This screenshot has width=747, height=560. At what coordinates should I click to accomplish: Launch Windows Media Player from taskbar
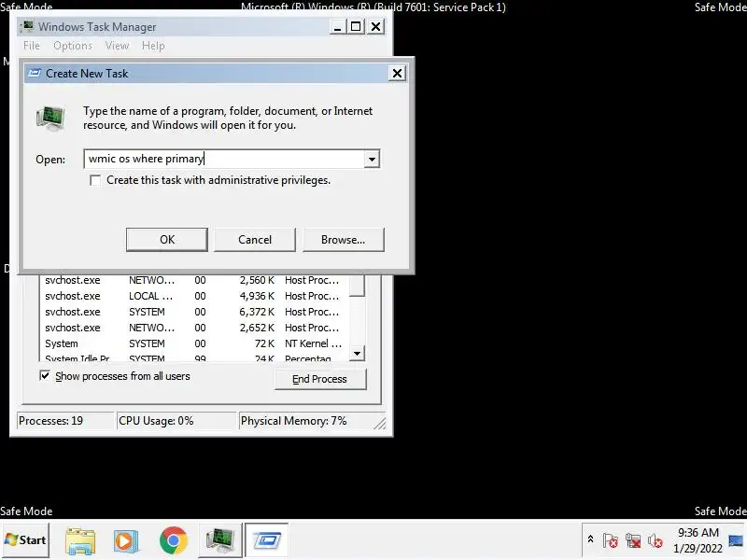pos(126,541)
